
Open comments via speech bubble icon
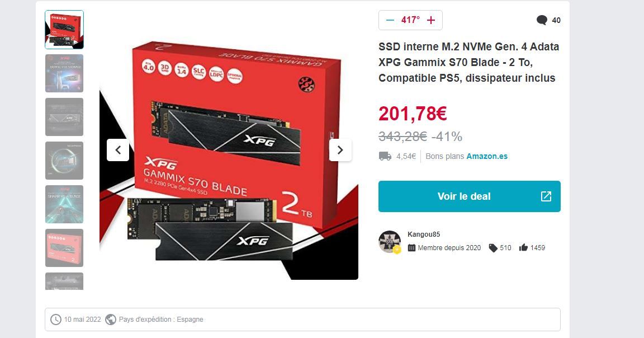pos(542,20)
